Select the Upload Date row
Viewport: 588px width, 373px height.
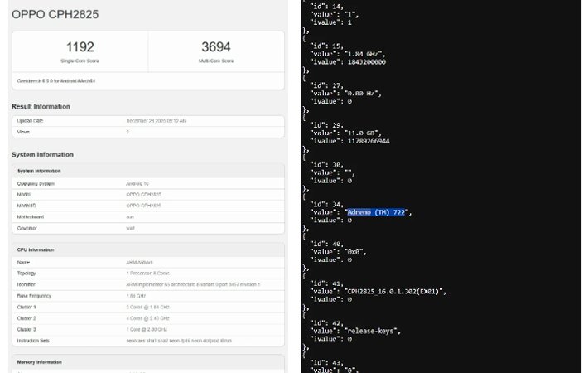pyautogui.click(x=147, y=121)
